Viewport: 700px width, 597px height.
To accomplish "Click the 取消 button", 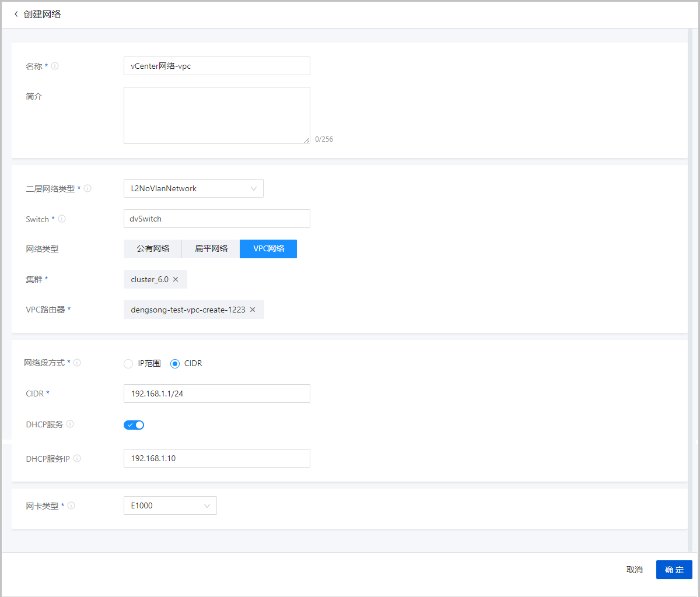I will tap(634, 570).
